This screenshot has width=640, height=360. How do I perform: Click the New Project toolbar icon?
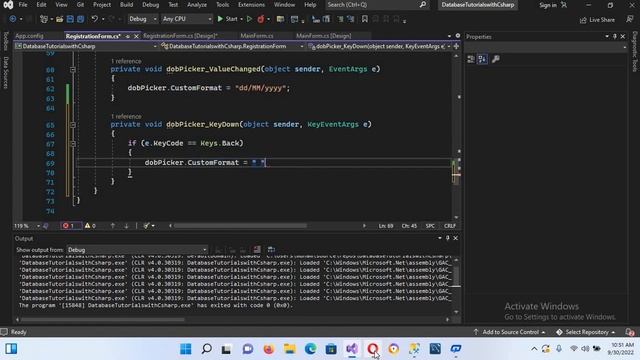click(x=44, y=19)
